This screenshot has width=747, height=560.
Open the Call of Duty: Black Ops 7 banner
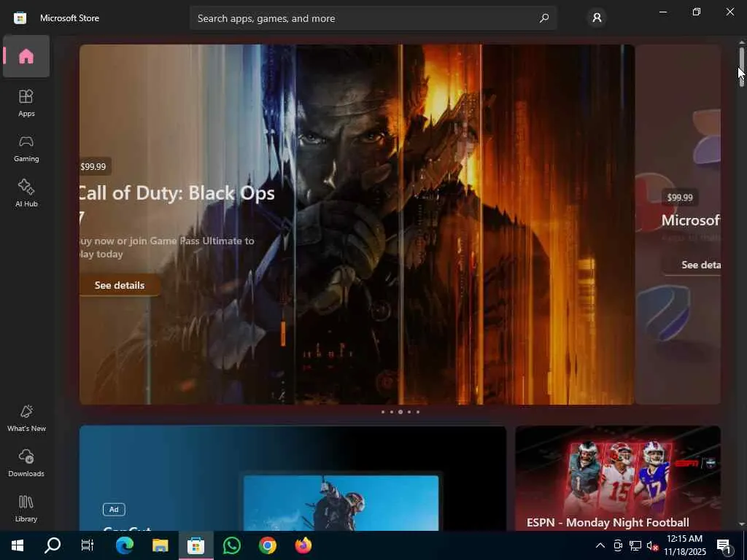357,225
